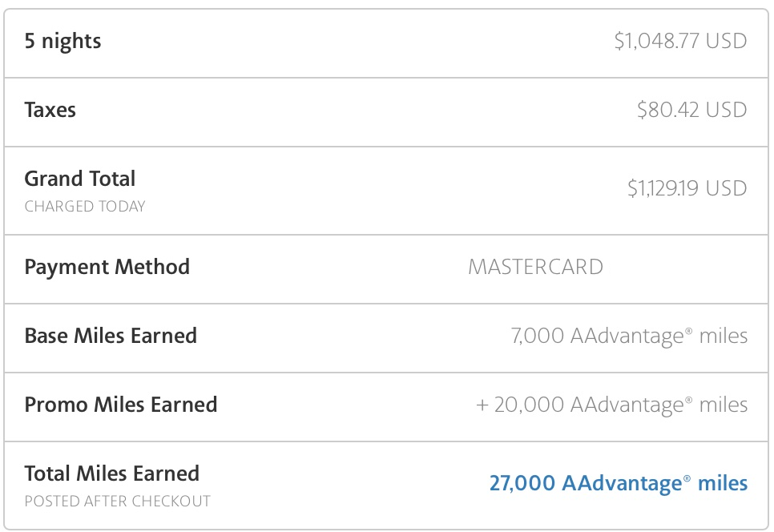Click the registered mark in the base miles row
Screen dimensions: 774x532
click(x=688, y=331)
